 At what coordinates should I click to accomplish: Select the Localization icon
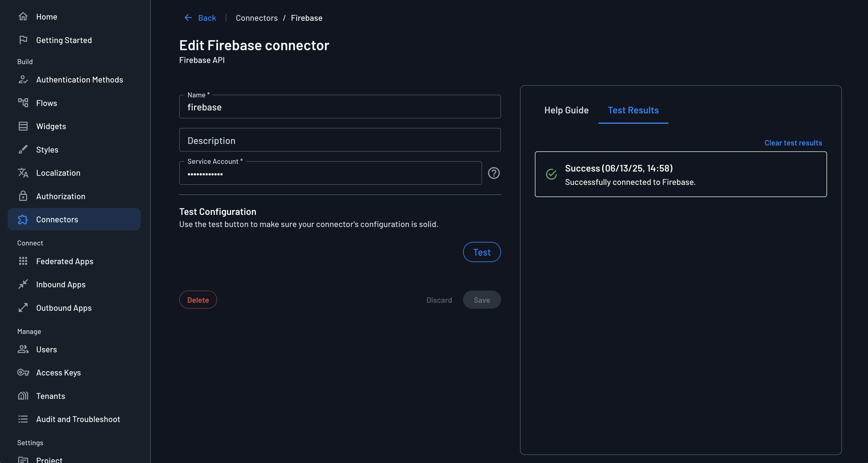coord(23,173)
